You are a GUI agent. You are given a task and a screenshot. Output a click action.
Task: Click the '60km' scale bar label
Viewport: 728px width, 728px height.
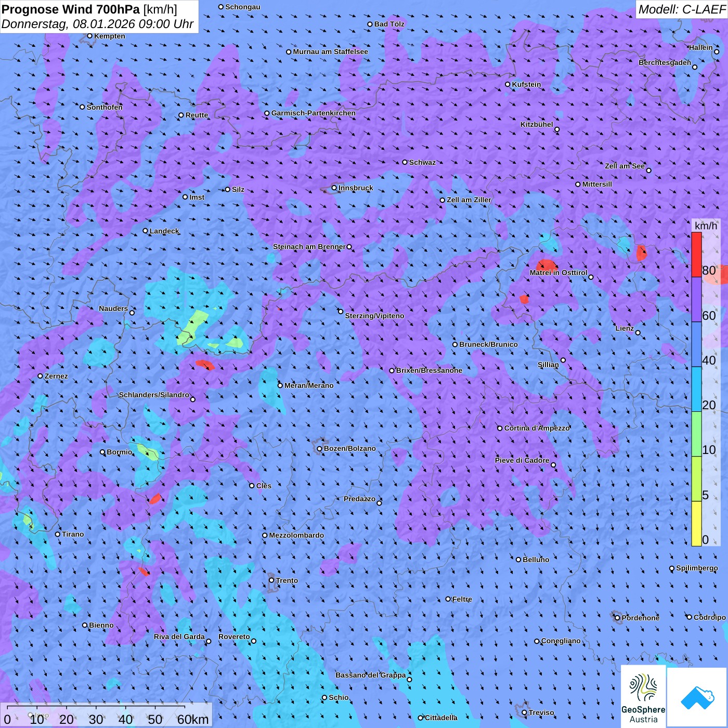pos(193,720)
